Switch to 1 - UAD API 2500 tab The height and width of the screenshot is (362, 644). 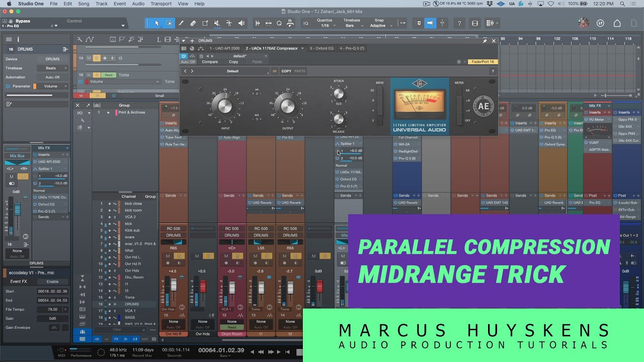click(x=225, y=48)
